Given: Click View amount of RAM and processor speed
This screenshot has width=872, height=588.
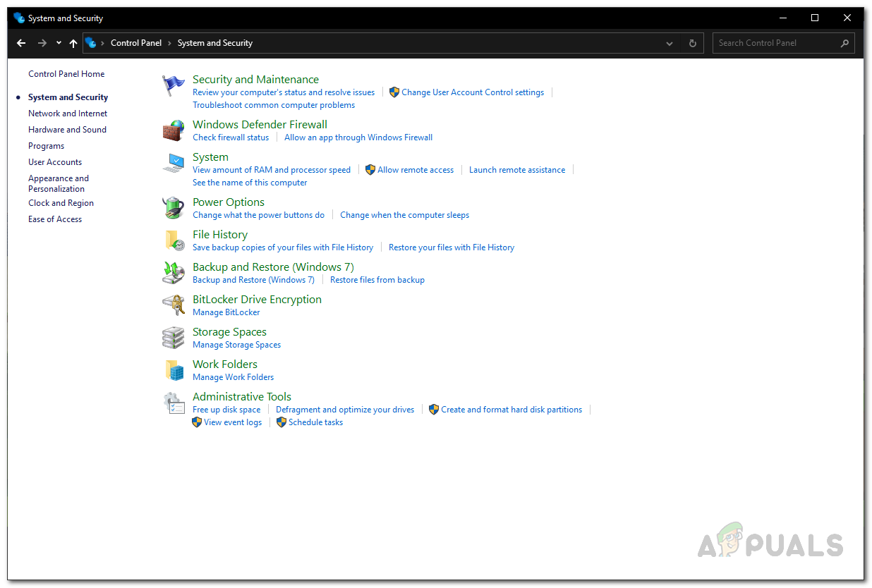Looking at the screenshot, I should coord(272,170).
